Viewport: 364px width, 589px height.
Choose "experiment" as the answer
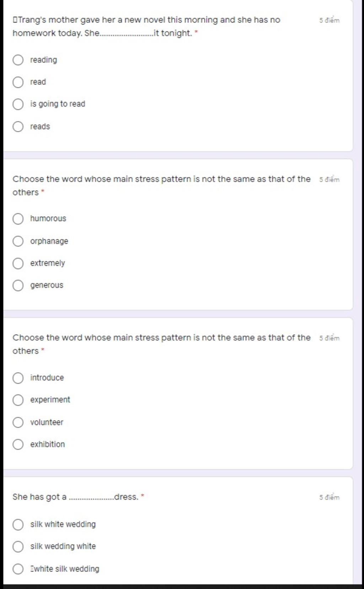coord(18,400)
